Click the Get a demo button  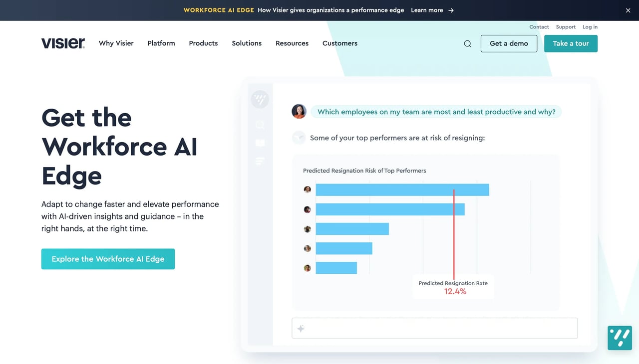pos(509,43)
